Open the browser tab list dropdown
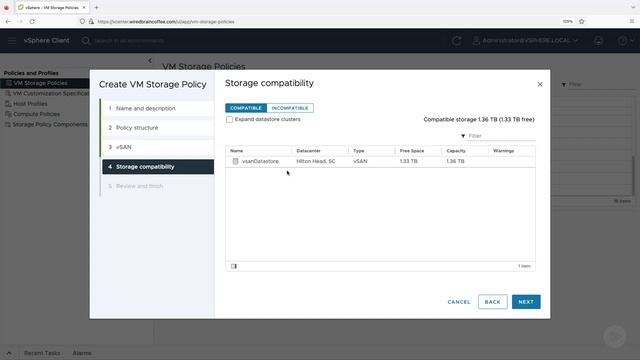This screenshot has width=640, height=360. coord(633,7)
